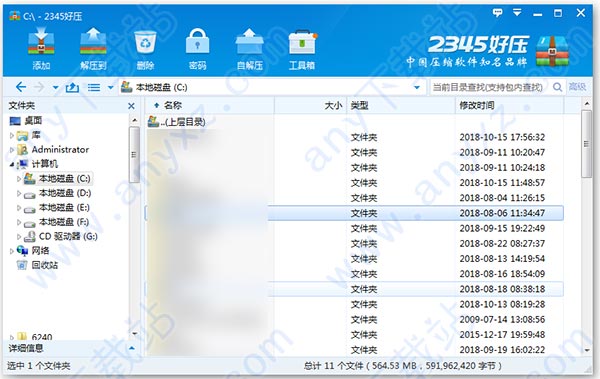Select CD 驱动器 (G:) in tree
The image size is (600, 379).
coord(60,237)
